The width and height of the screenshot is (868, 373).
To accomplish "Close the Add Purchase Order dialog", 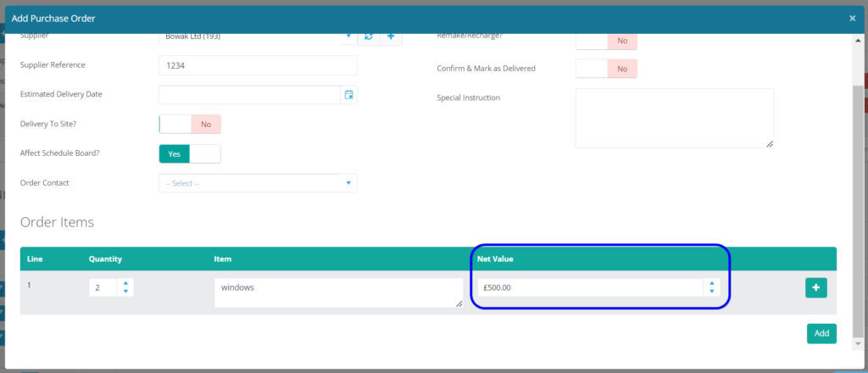I will [852, 18].
